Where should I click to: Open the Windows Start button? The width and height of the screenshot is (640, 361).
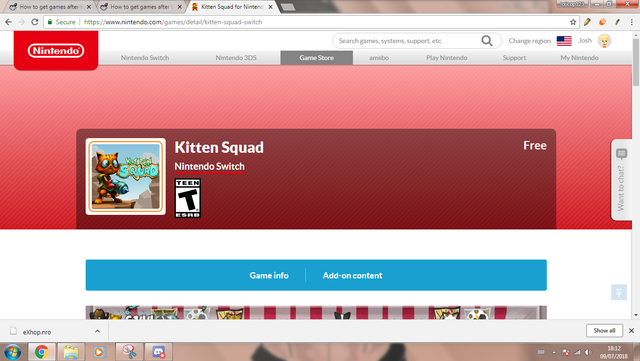[x=12, y=352]
